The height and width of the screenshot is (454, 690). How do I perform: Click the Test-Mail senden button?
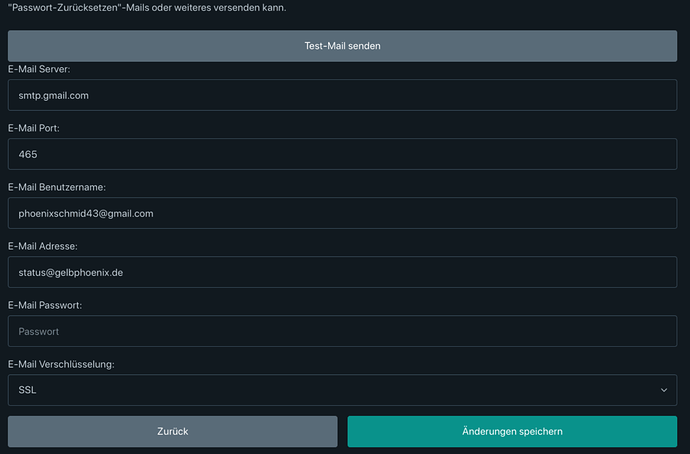coord(342,46)
